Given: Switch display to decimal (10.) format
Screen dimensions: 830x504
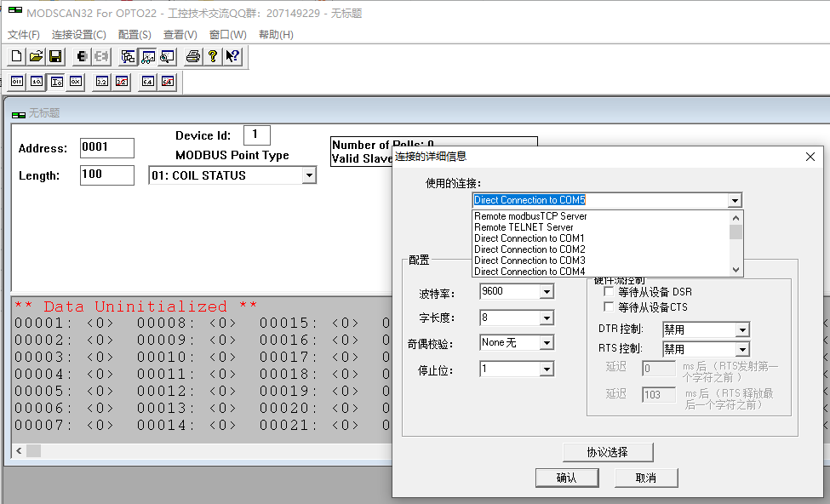Looking at the screenshot, I should point(37,82).
